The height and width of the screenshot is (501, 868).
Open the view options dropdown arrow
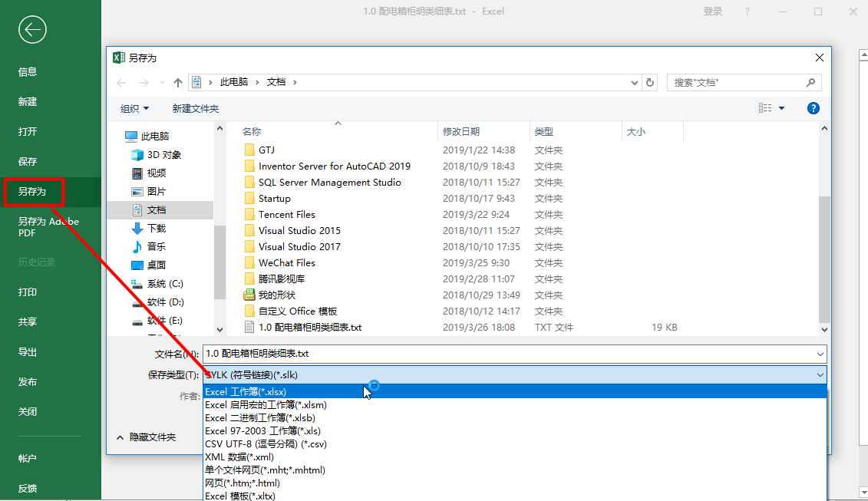click(x=781, y=108)
